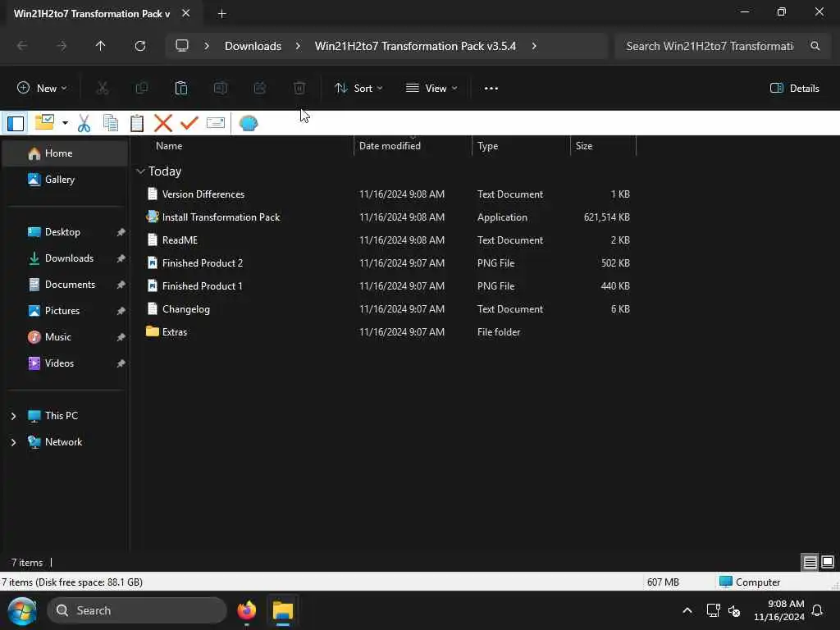840x630 pixels.
Task: Click the Copy icon in classic toolbar
Action: click(x=111, y=123)
